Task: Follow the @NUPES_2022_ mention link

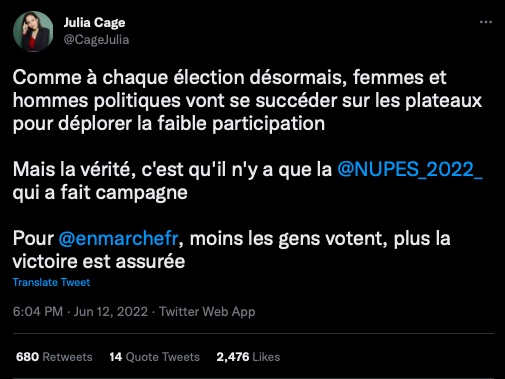Action: [410, 169]
